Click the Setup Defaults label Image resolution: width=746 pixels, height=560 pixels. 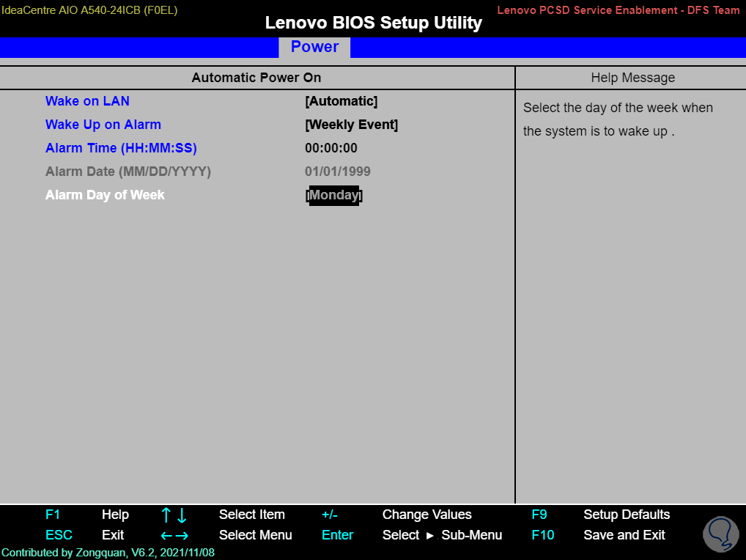pyautogui.click(x=627, y=515)
